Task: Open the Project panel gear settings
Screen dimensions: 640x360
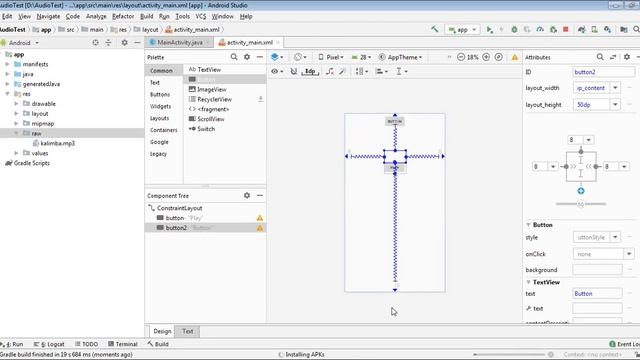Action: point(124,42)
